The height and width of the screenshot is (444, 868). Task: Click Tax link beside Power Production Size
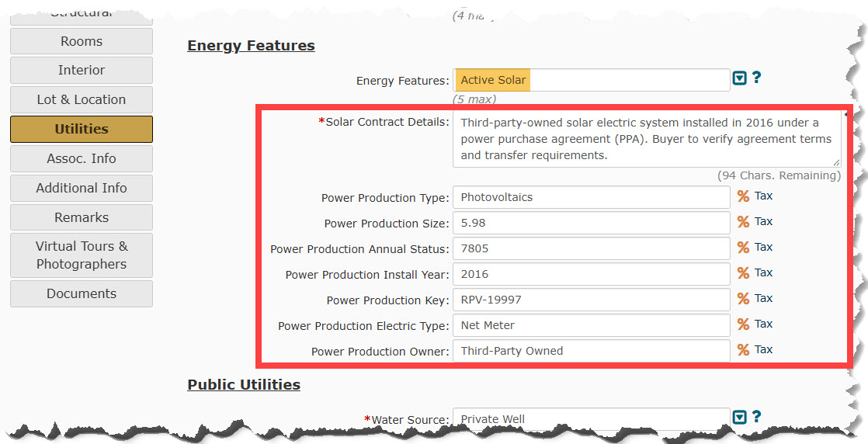[763, 221]
